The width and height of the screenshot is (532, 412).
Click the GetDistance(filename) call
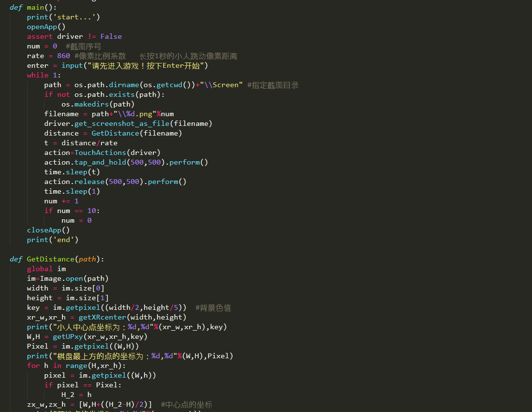[137, 133]
